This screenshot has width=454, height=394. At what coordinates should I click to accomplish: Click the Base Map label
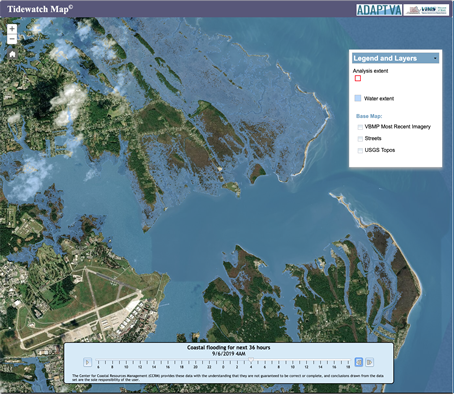[369, 116]
